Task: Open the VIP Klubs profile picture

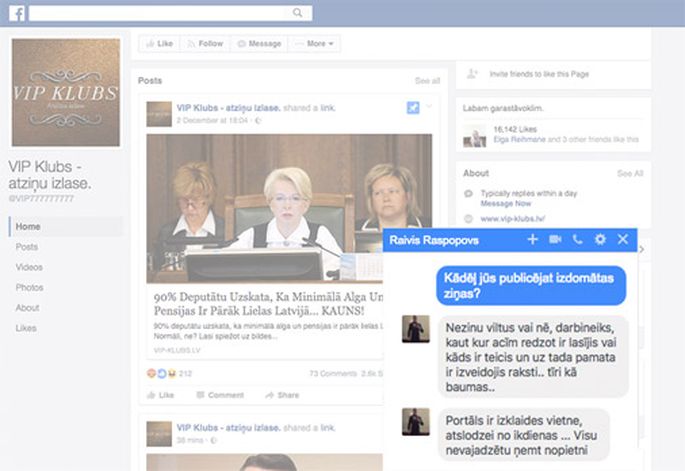Action: (66, 93)
